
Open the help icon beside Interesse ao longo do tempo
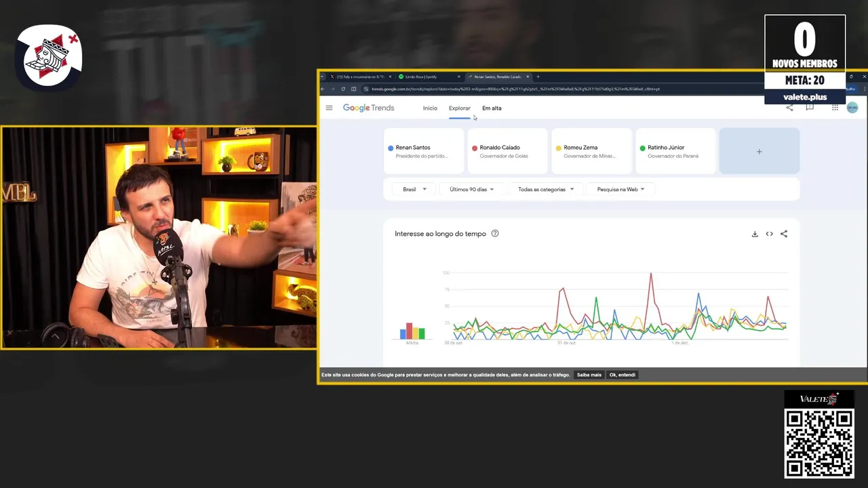[x=495, y=233]
